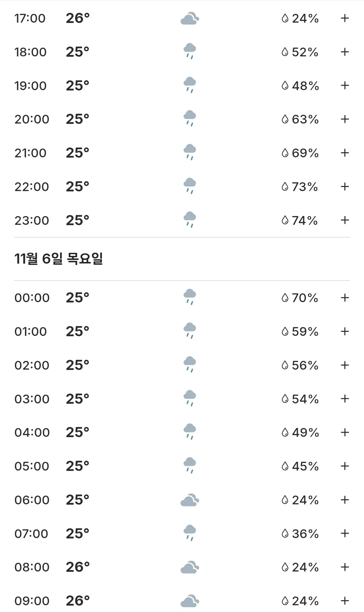
Task: Click the raindrop icon next to 59%
Action: (x=285, y=331)
